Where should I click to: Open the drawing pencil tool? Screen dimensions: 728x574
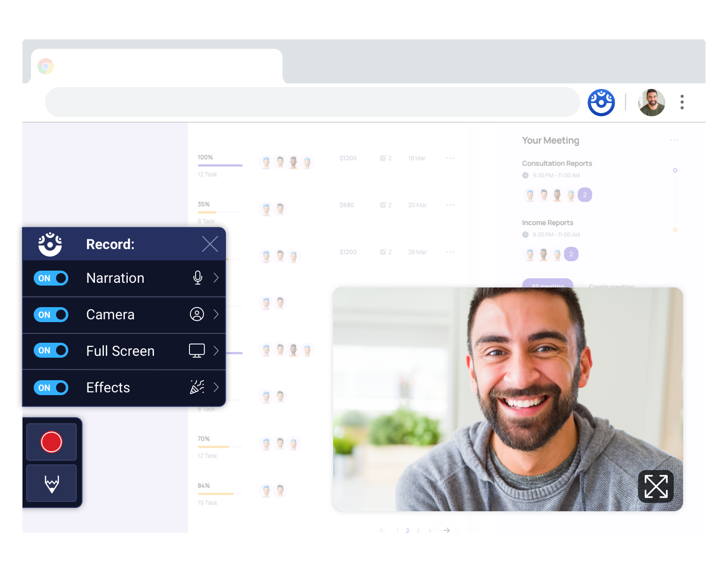click(x=51, y=484)
